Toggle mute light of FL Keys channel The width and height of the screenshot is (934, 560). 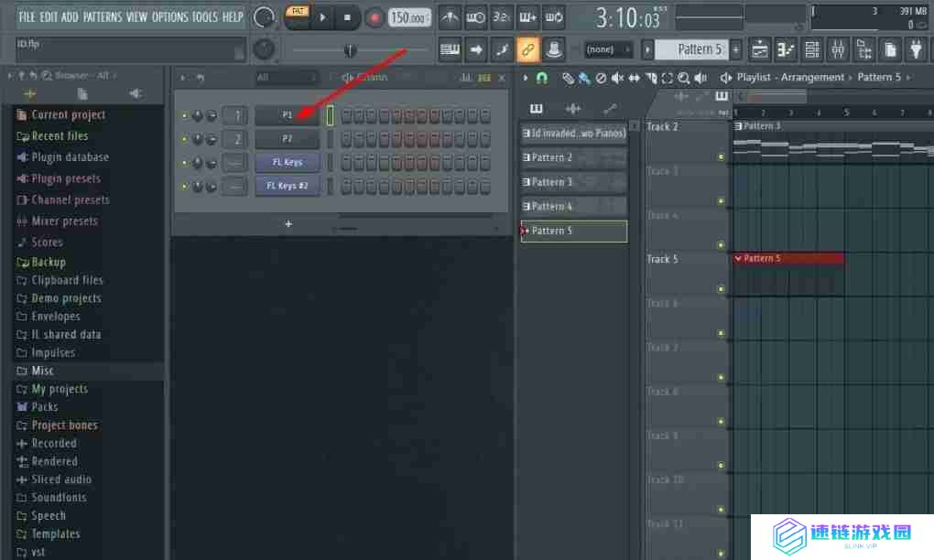click(x=184, y=163)
